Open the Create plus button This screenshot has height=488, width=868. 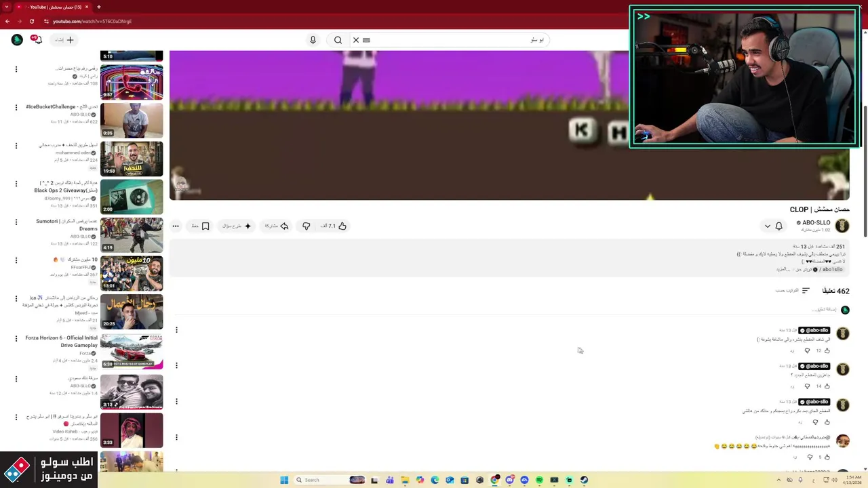(64, 40)
